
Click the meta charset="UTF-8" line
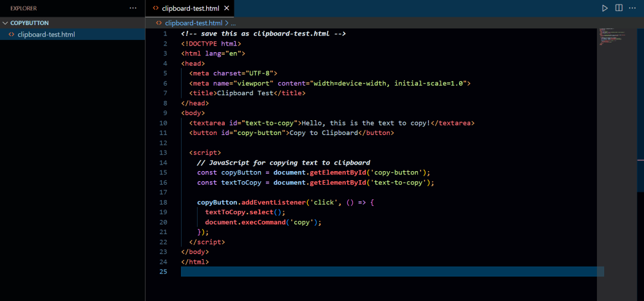(x=233, y=73)
